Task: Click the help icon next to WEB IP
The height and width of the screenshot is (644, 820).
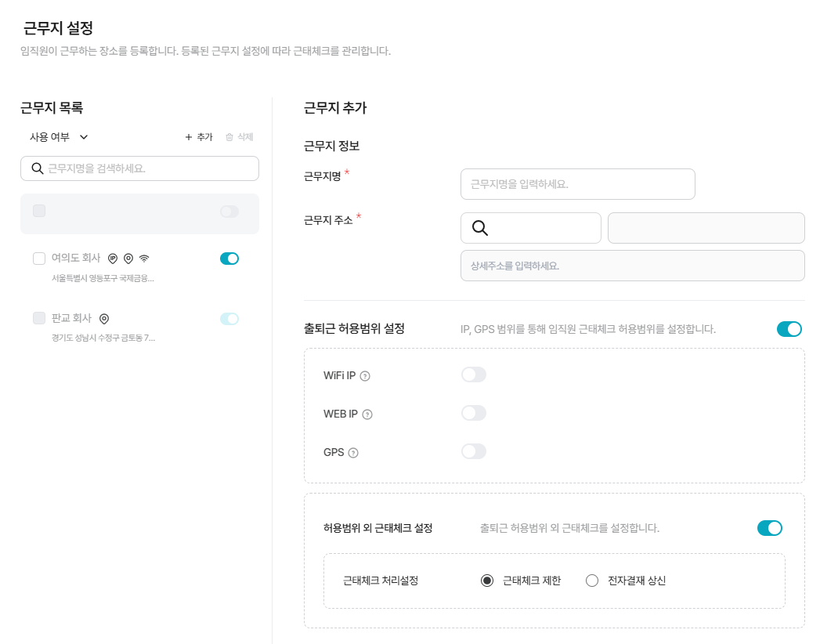Action: coord(367,414)
